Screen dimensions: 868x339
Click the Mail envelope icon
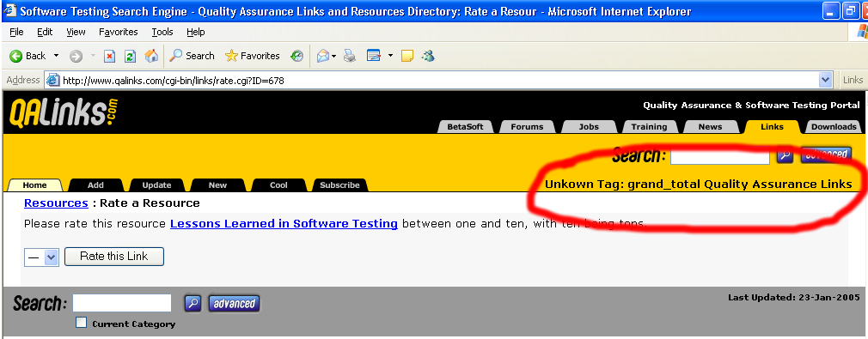click(323, 56)
